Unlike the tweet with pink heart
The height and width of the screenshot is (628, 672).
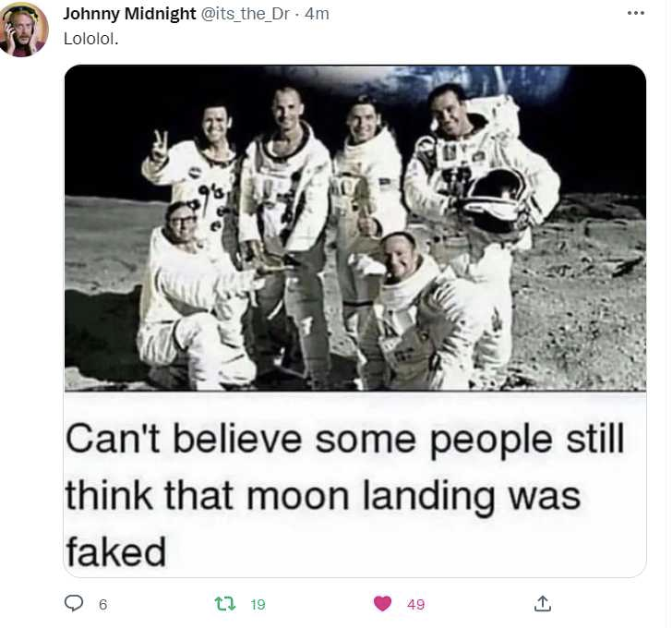(382, 604)
